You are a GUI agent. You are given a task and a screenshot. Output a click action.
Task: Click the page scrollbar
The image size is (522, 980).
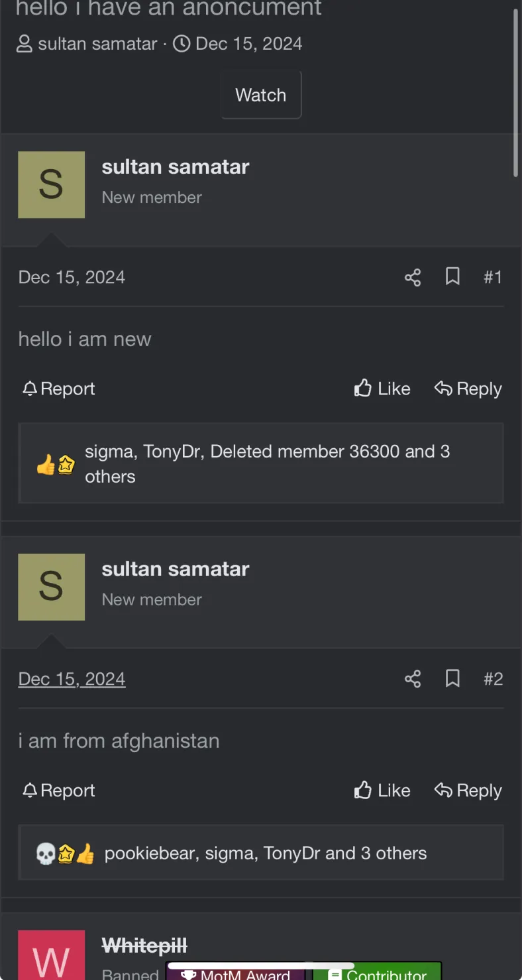point(516,93)
